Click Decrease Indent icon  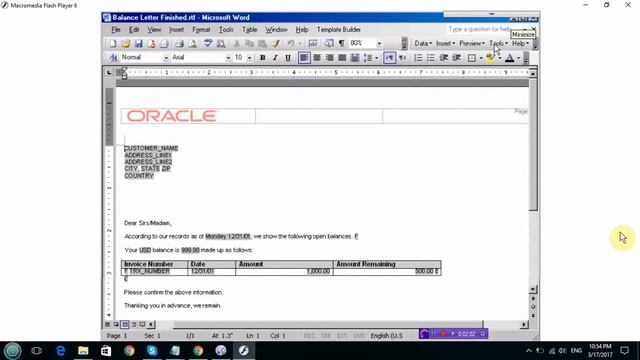[444, 58]
